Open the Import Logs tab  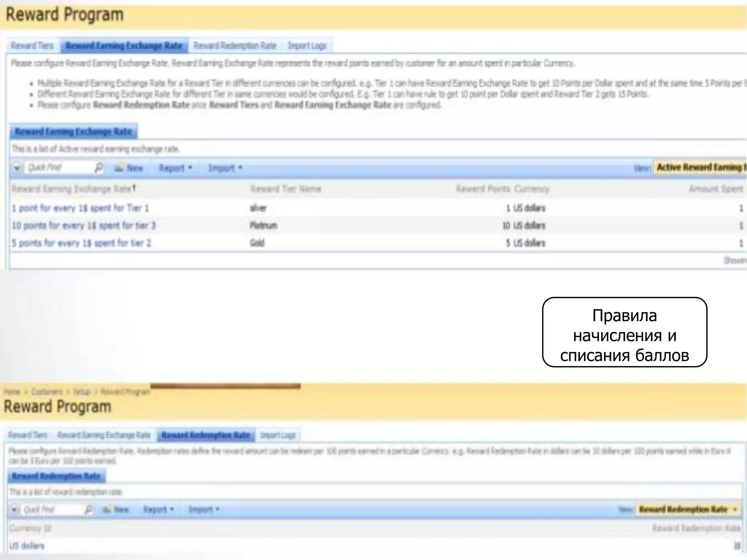point(307,46)
